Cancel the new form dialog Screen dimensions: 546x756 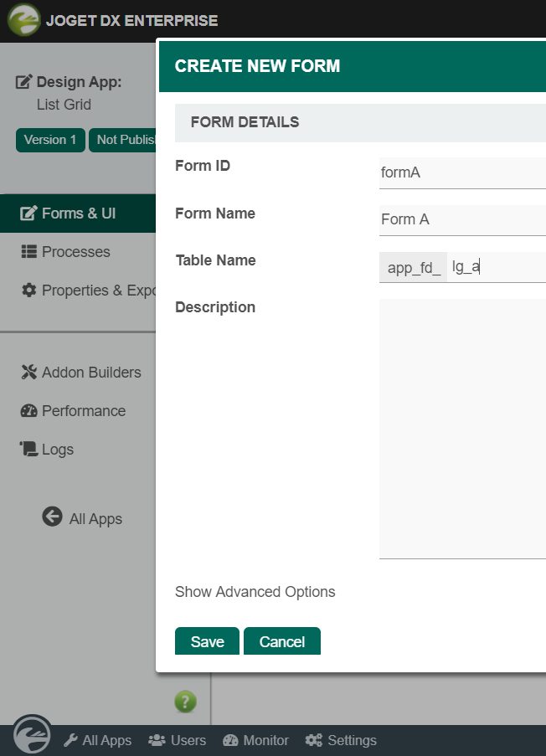(x=282, y=641)
